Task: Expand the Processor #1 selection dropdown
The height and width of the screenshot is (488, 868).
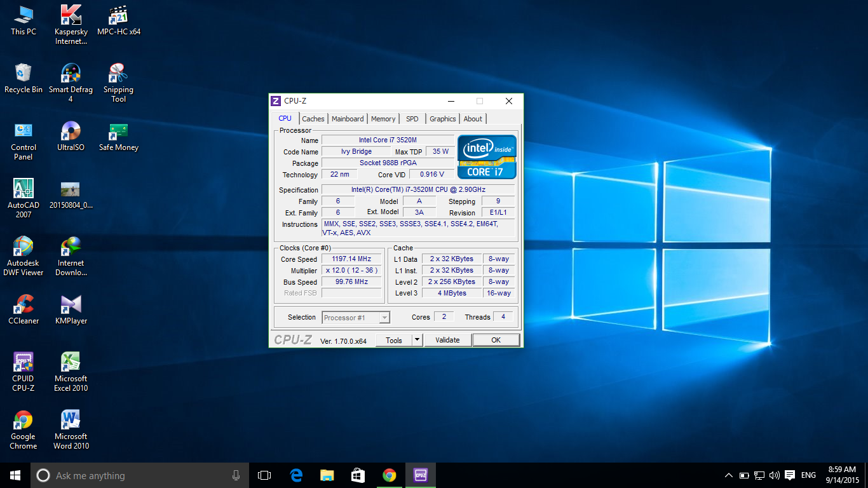Action: coord(384,318)
